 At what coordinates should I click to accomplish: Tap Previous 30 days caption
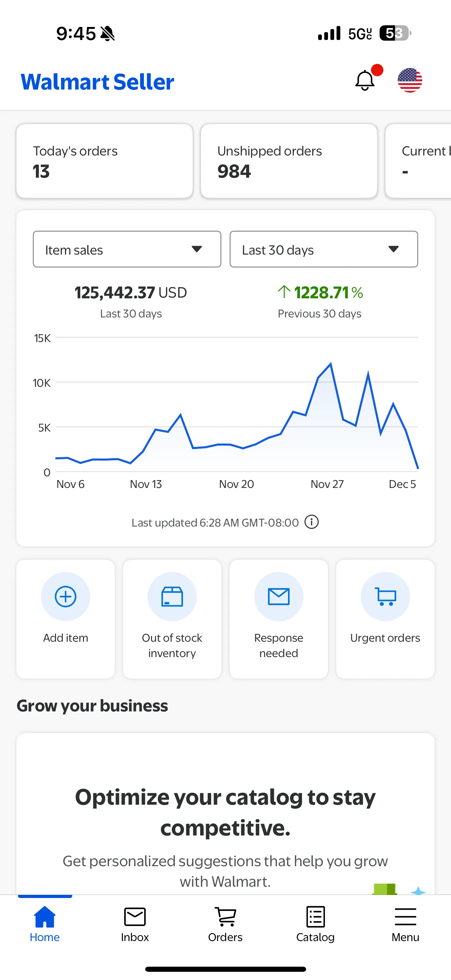click(319, 313)
